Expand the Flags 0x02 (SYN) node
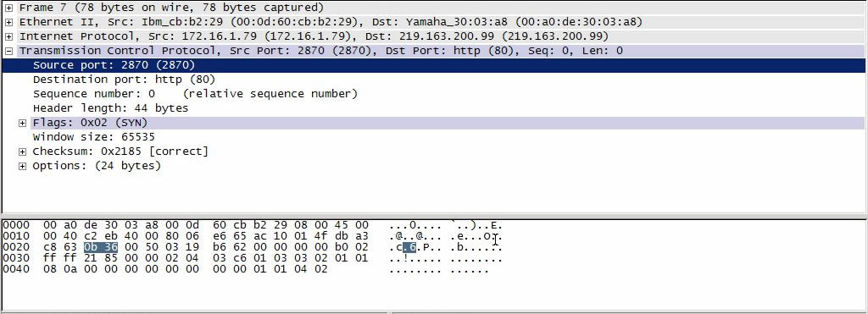Screen dimensions: 868x314 pos(23,123)
